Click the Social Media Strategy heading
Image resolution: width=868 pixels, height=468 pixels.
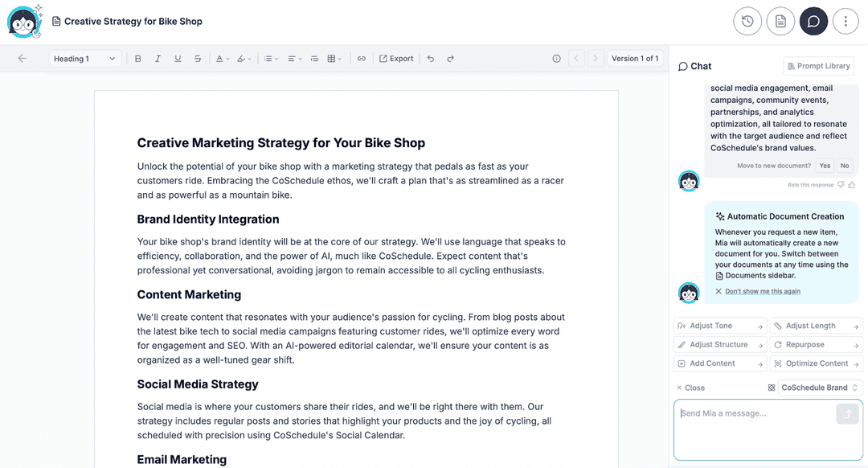point(198,384)
